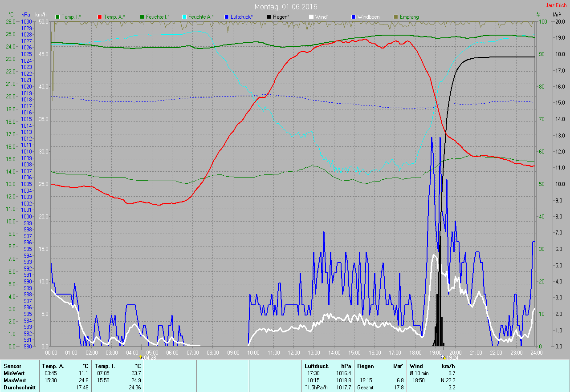
Task: Click the Sensor header in the table
Action: click(x=12, y=366)
